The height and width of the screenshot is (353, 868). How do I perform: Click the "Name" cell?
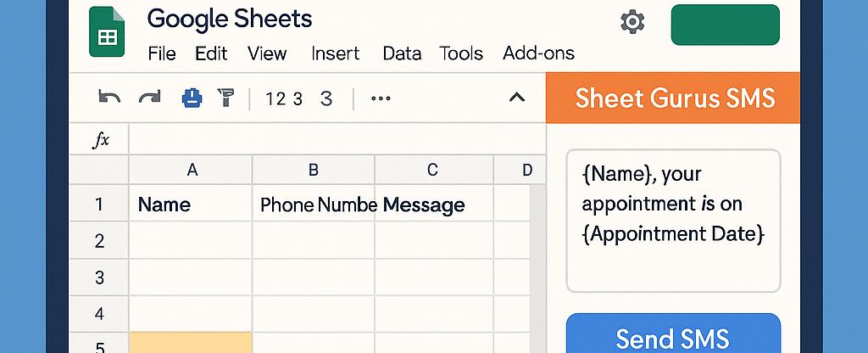191,204
